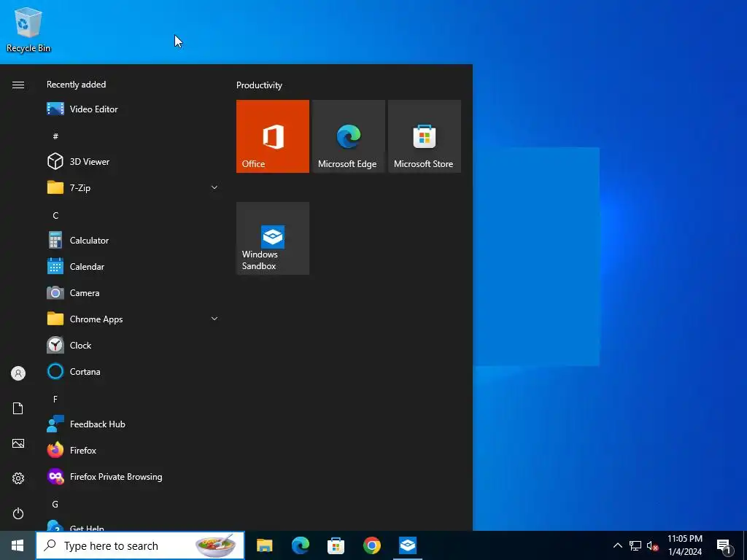Open the Clock app
Image resolution: width=747 pixels, height=560 pixels.
coord(133,345)
